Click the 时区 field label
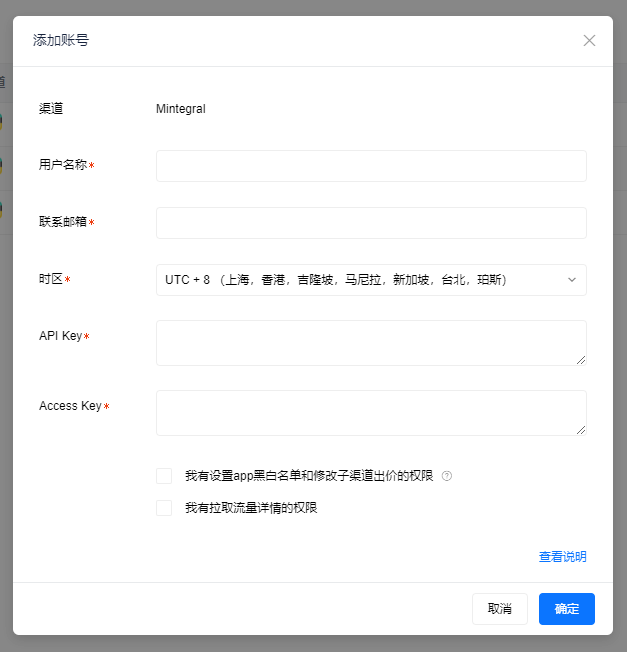627x652 pixels. 50,280
